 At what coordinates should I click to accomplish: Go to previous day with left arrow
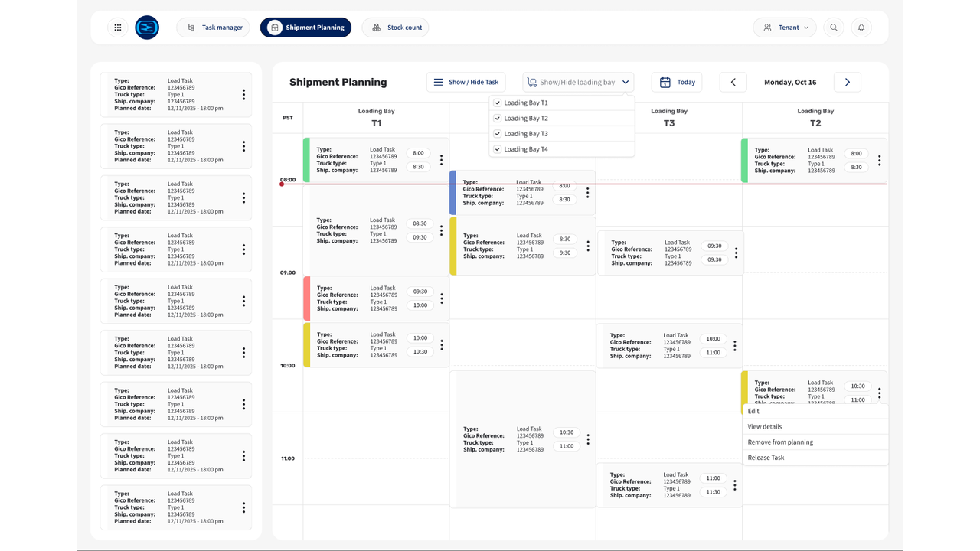pos(733,82)
